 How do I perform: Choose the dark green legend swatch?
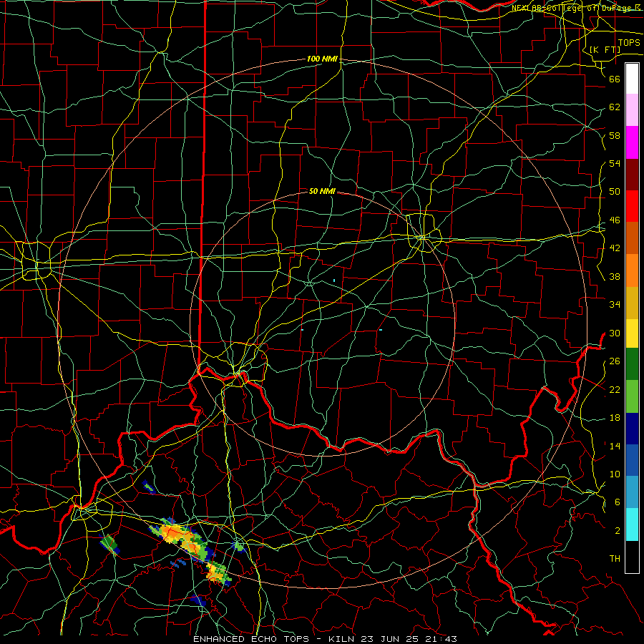tap(632, 364)
